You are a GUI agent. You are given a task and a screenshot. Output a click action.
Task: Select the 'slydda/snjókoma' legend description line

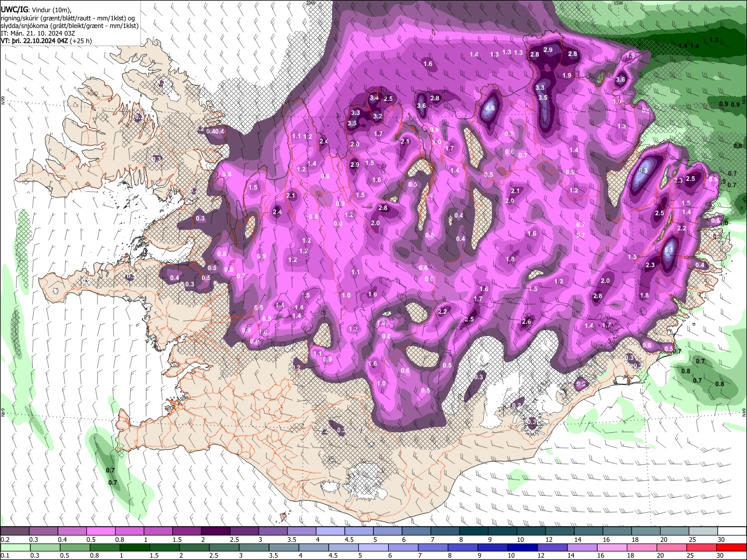pyautogui.click(x=69, y=26)
